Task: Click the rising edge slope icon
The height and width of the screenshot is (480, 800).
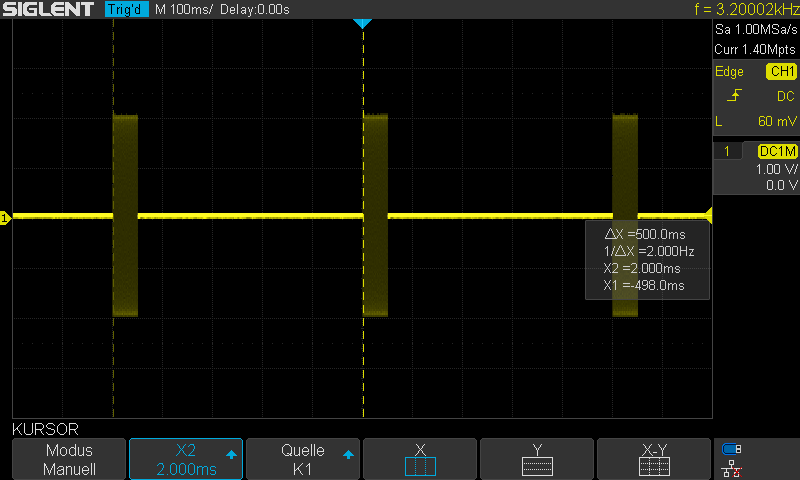Action: (734, 95)
